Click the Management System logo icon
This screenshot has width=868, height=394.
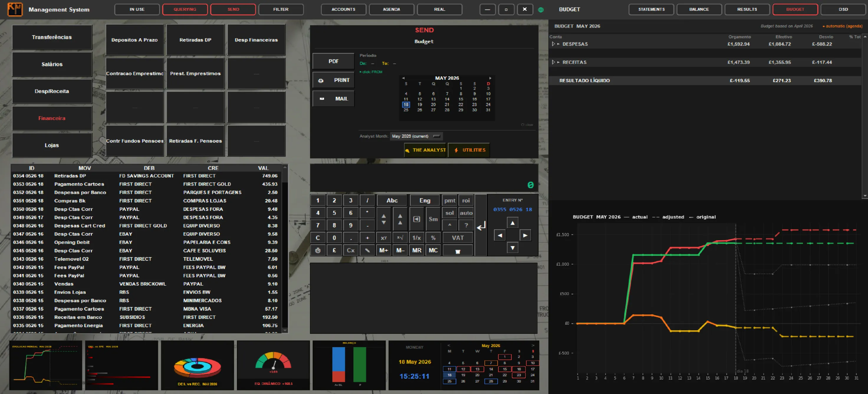[x=15, y=9]
